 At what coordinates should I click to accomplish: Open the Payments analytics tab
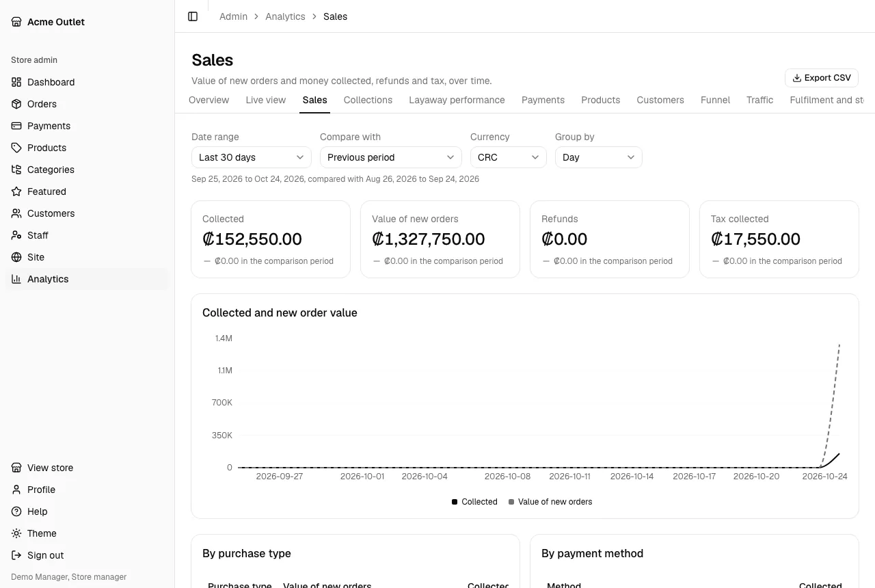tap(543, 100)
